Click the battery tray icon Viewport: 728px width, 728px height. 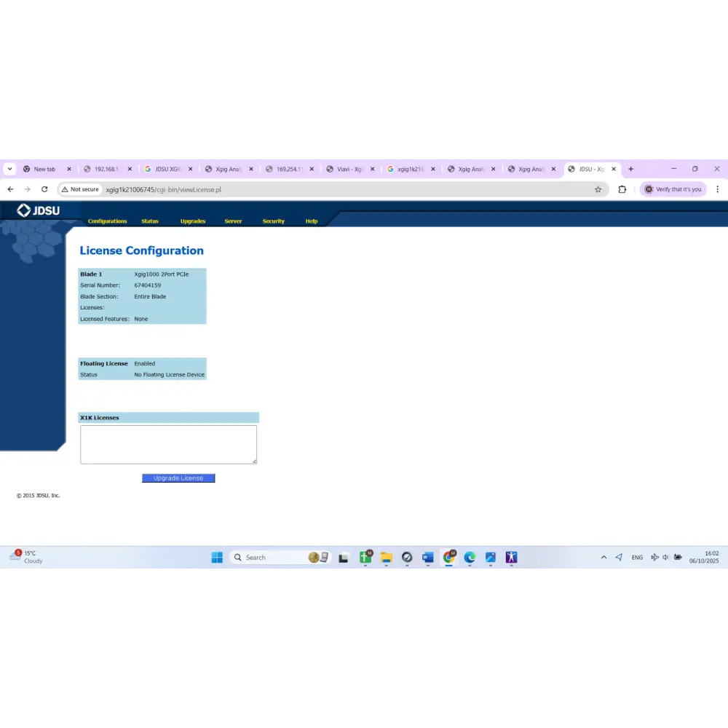point(678,557)
